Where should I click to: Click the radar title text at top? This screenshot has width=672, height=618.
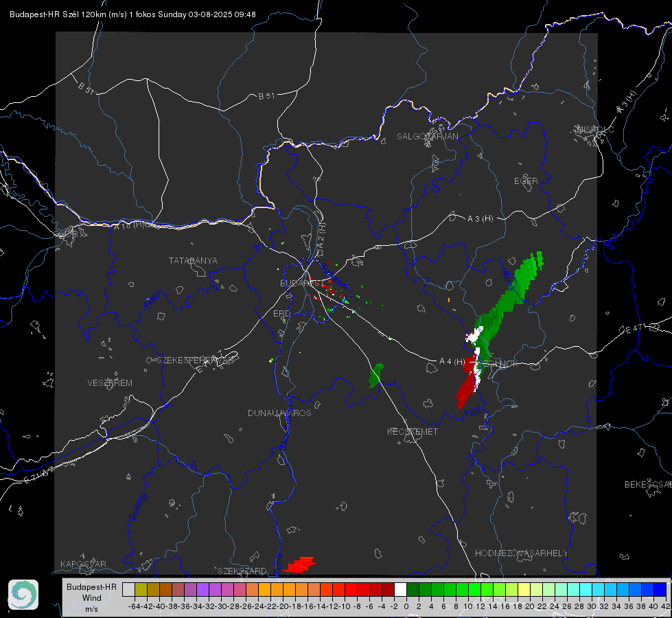132,14
